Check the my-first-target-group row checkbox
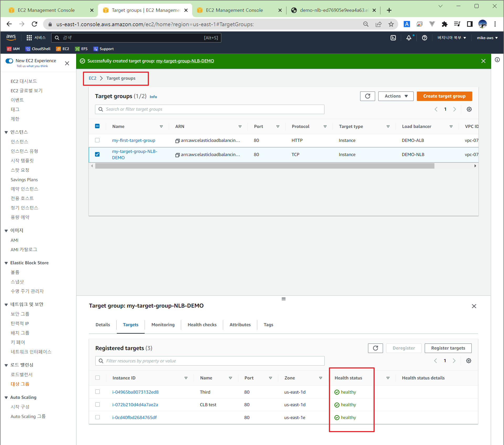The image size is (504, 445). point(97,140)
